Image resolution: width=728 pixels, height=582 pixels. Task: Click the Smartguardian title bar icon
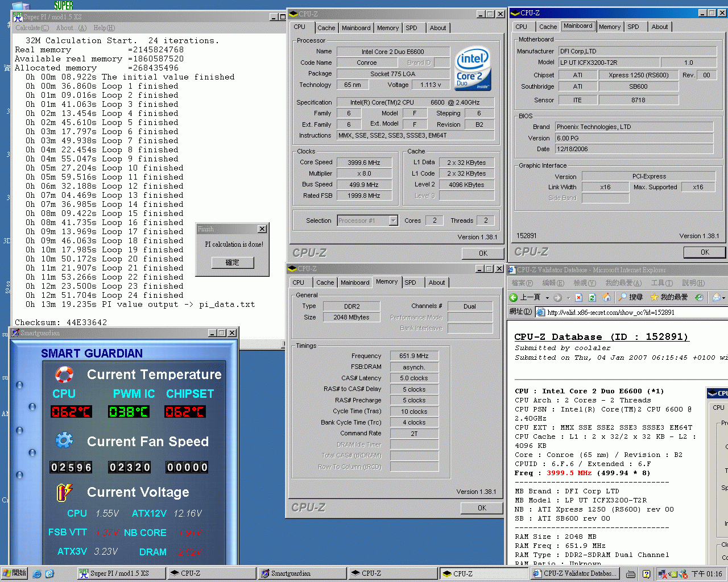coord(16,333)
